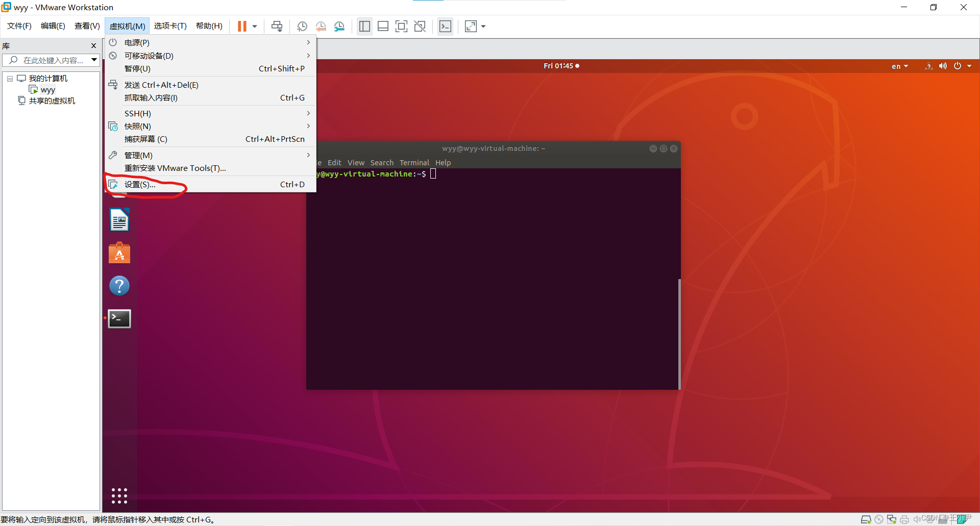980x526 pixels.
Task: Close the library panel
Action: [93, 46]
